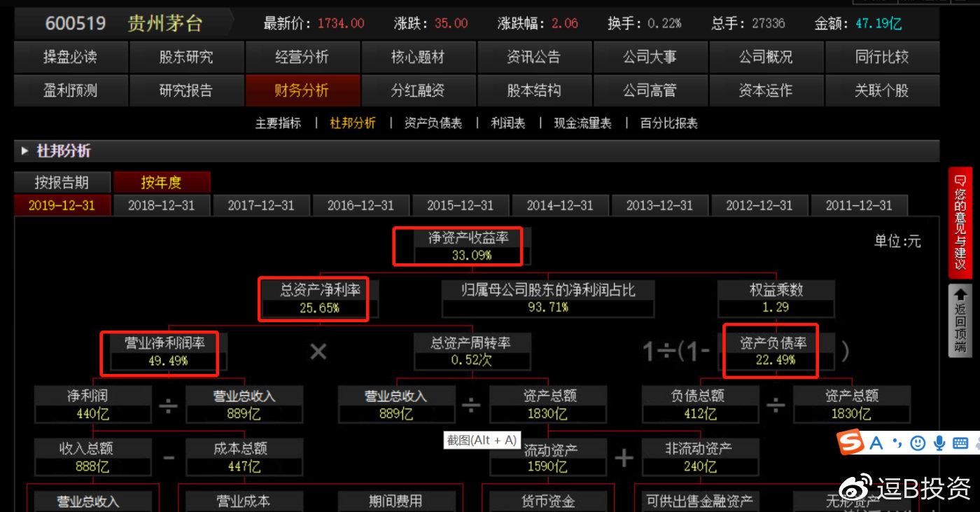This screenshot has width=980, height=512.
Task: Click the 净利润 440亿 box
Action: (x=92, y=405)
